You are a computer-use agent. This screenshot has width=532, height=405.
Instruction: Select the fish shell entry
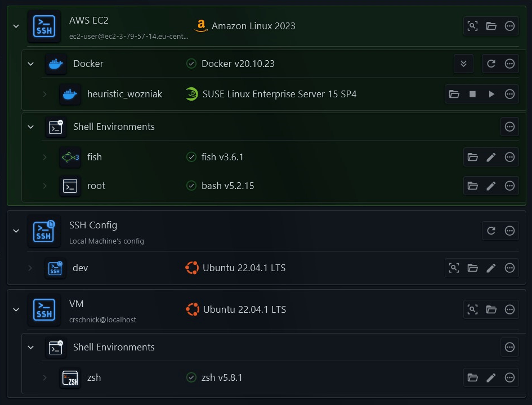(95, 157)
